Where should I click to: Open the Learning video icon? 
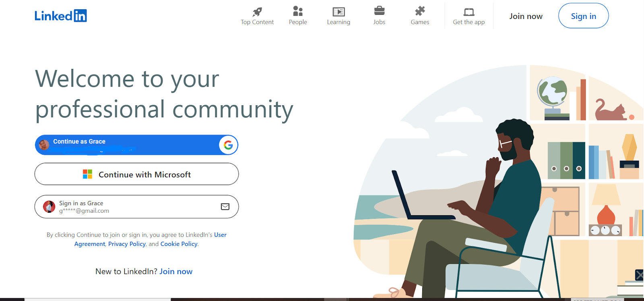point(339,12)
